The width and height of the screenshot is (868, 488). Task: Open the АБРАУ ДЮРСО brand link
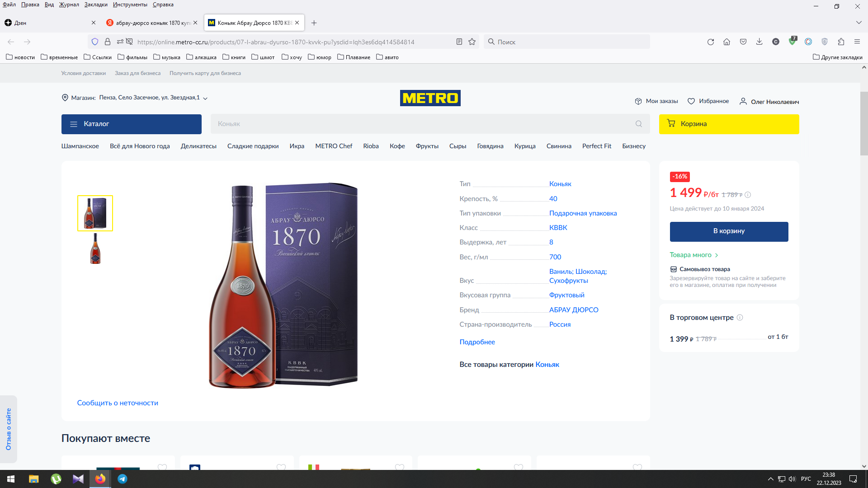pyautogui.click(x=574, y=310)
